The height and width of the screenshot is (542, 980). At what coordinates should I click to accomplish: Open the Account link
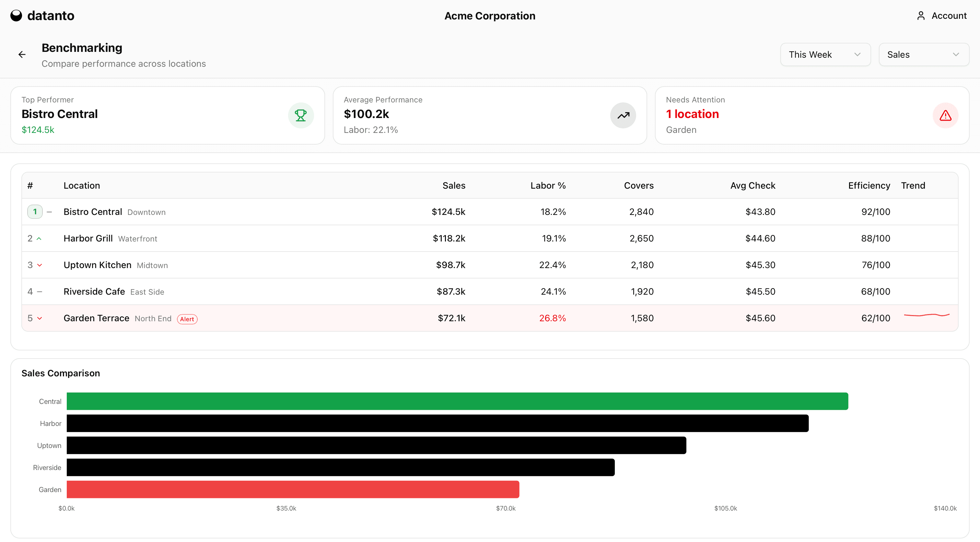tap(949, 16)
